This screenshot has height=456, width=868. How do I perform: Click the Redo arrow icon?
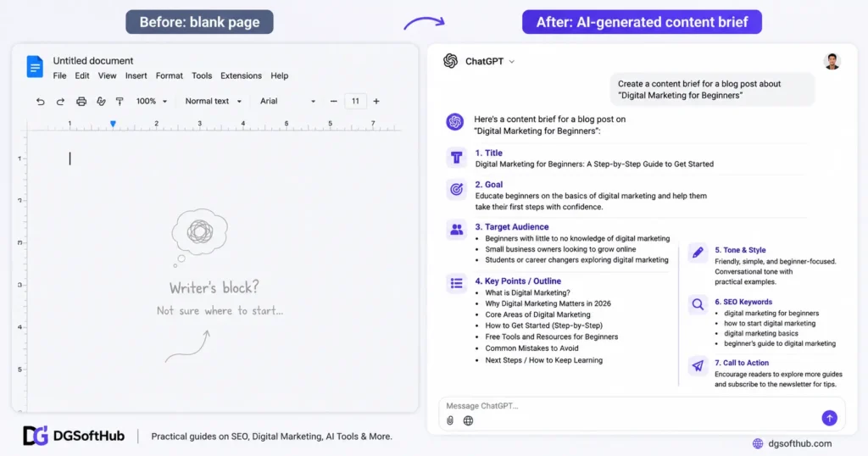(60, 101)
